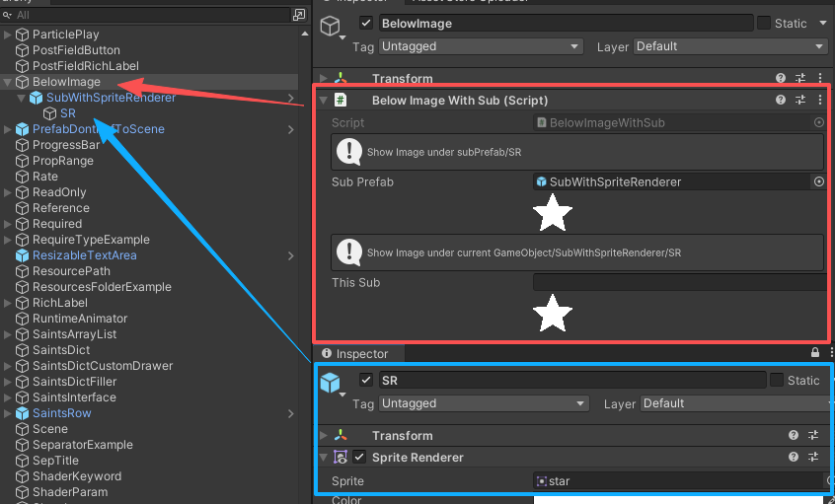Select ShaderKeyword in hierarchy
Screen dimensions: 835x504
77,476
